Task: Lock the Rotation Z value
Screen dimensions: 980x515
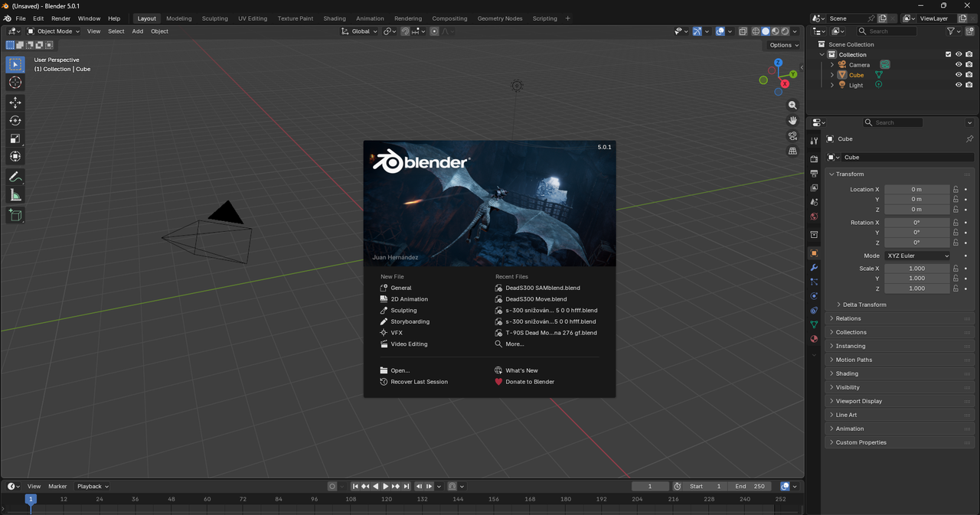Action: [956, 243]
